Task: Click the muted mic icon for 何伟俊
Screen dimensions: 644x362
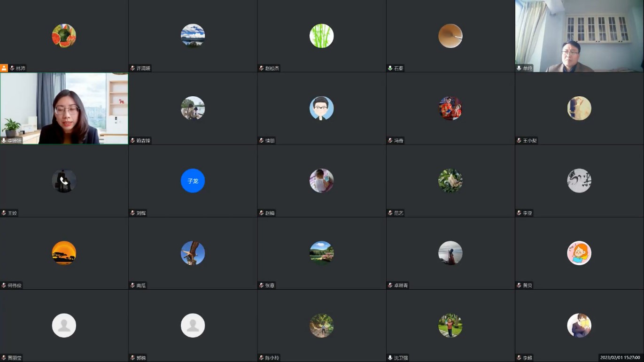Action: (x=4, y=285)
